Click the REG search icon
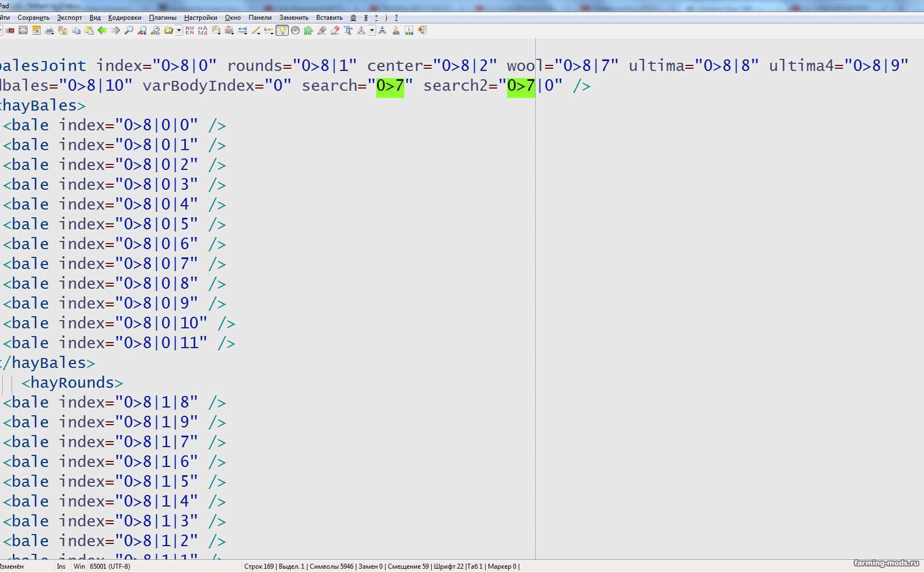 [156, 30]
